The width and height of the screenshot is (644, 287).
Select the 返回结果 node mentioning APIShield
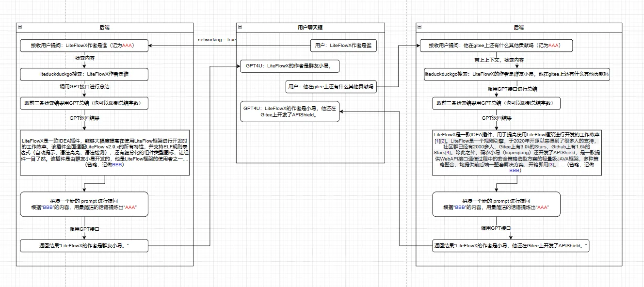[511, 246]
